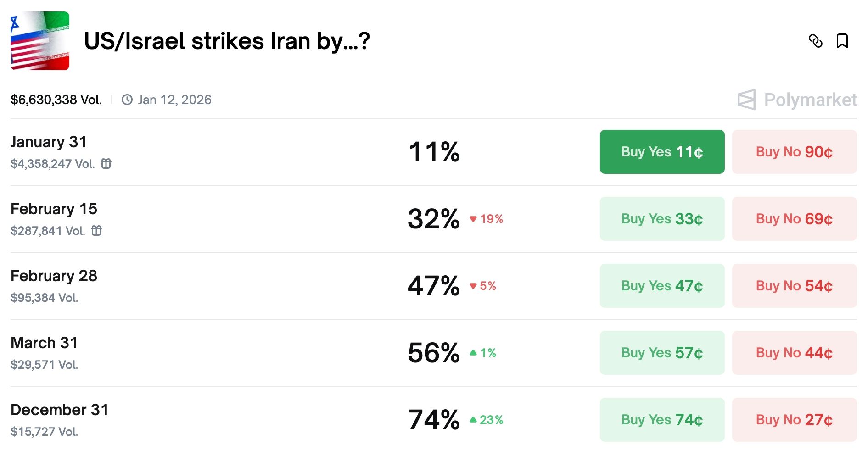Open the market flag thumbnail image

pyautogui.click(x=40, y=41)
